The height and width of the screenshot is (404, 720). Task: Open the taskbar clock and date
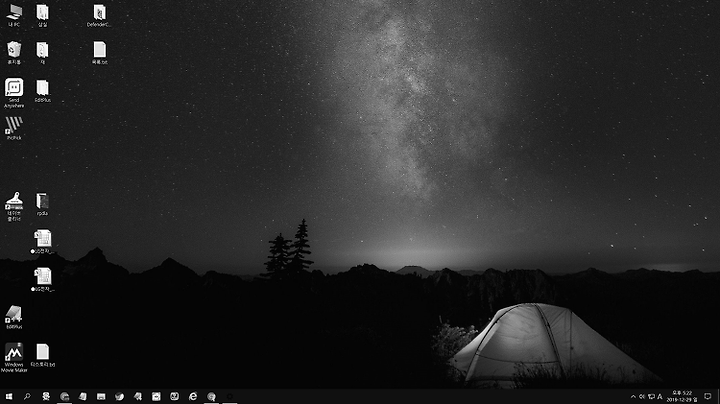click(x=682, y=396)
